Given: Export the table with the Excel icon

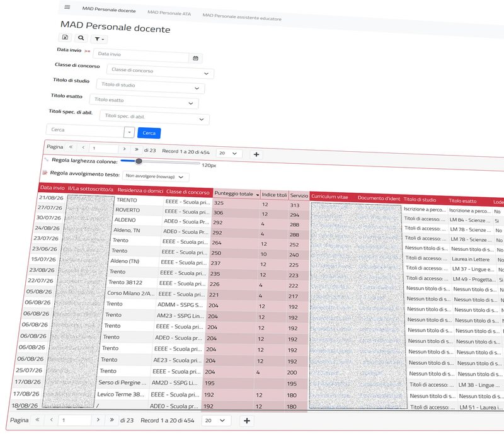Looking at the screenshot, I should tap(65, 37).
